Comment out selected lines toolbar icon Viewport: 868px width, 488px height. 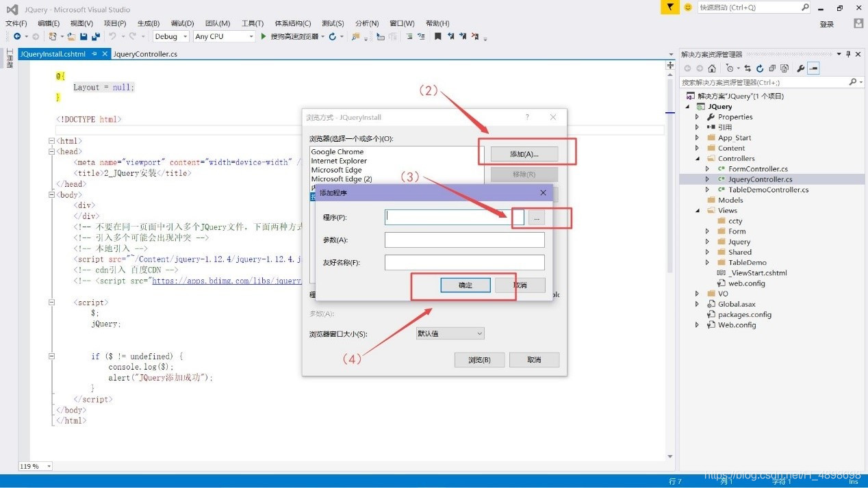tap(409, 36)
